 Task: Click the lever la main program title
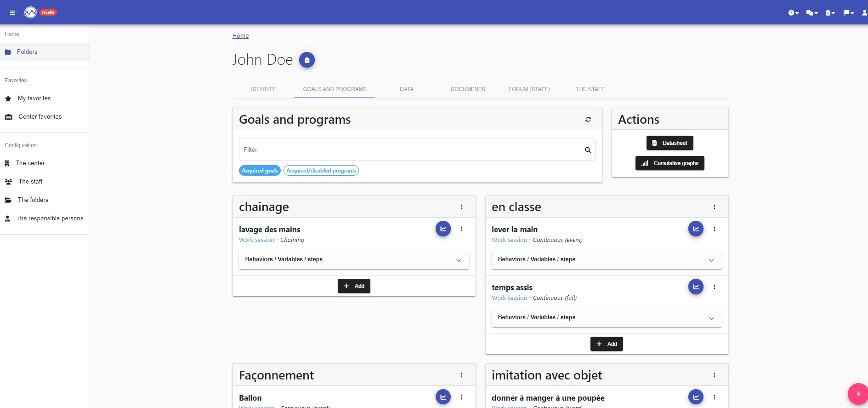[x=514, y=230]
